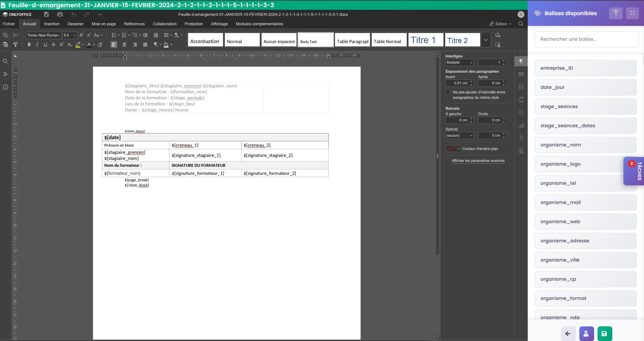The image size is (644, 341).
Task: Open the font name dropdown
Action: click(59, 35)
